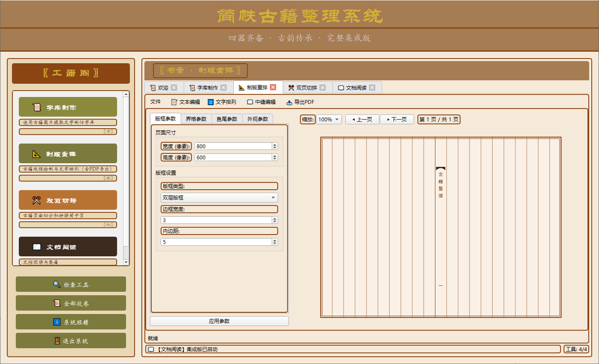The image size is (599, 364).
Task: Open the 版框类型 dropdown showing 双层版框
Action: [x=219, y=197]
